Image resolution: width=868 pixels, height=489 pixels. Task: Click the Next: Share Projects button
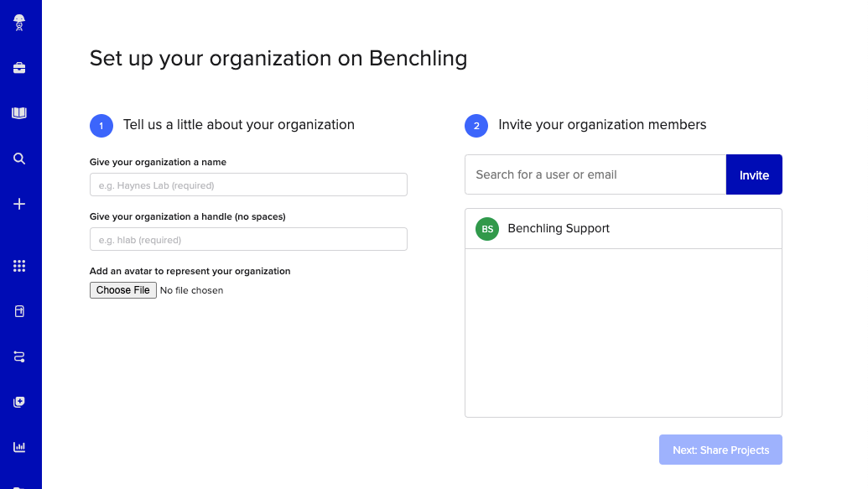(720, 450)
